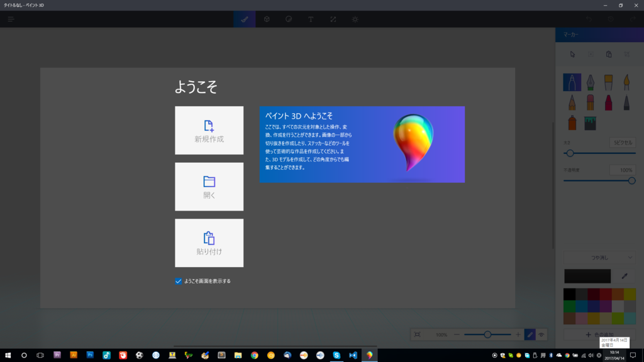The image size is (644, 362).
Task: Toggle the 2D pencil view mode
Action: click(530, 334)
